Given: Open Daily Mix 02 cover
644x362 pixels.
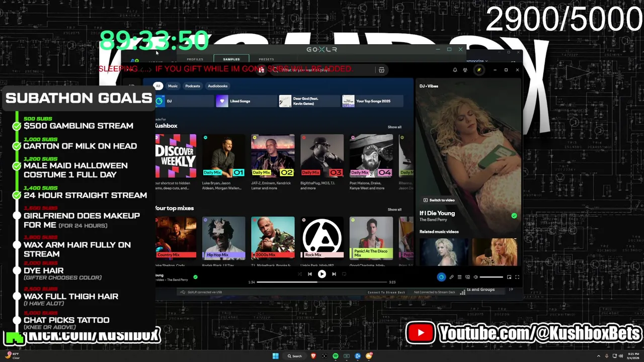Looking at the screenshot, I should (x=273, y=155).
